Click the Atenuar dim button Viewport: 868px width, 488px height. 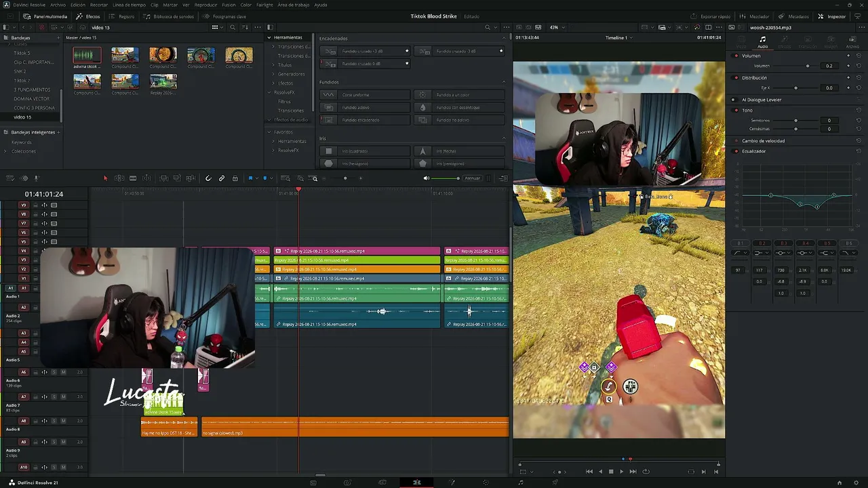(473, 178)
